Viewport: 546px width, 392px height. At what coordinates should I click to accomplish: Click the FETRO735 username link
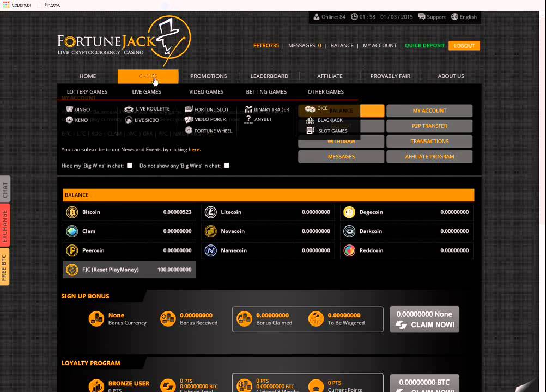tap(266, 46)
